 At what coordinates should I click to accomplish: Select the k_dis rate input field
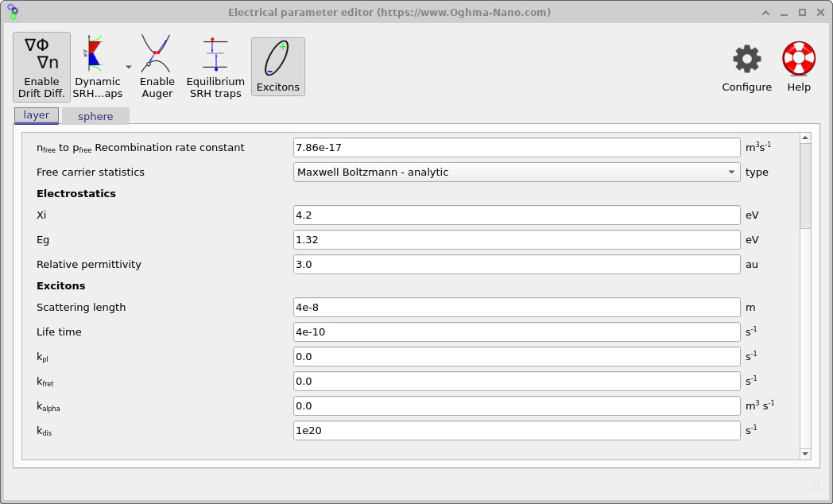coord(517,430)
